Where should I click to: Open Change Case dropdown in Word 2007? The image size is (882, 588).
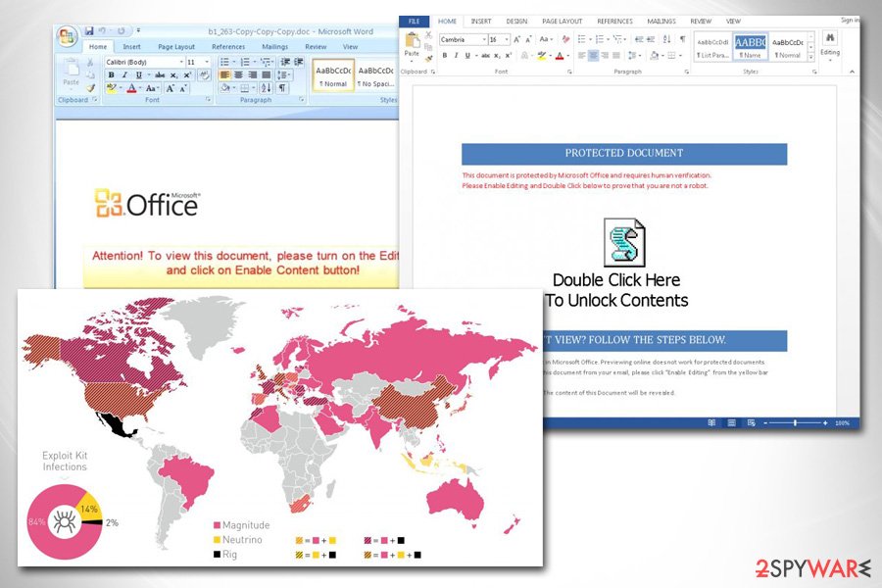tap(151, 88)
